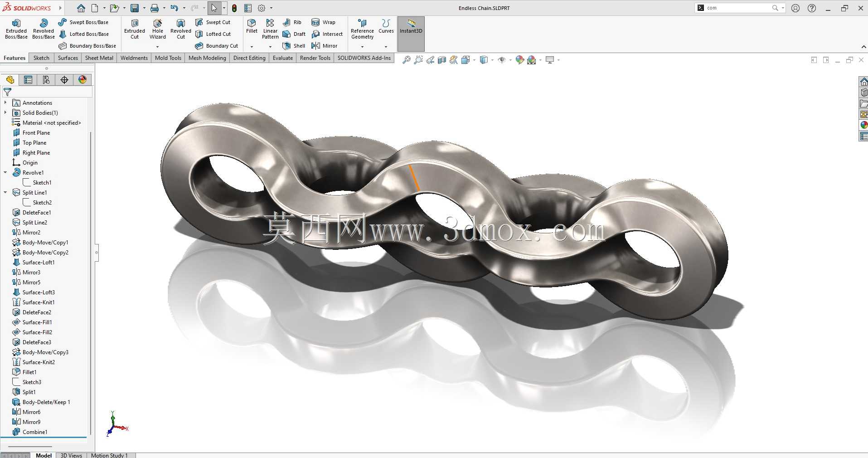Select the Combine1 feature in tree
The image size is (868, 458).
click(x=30, y=432)
